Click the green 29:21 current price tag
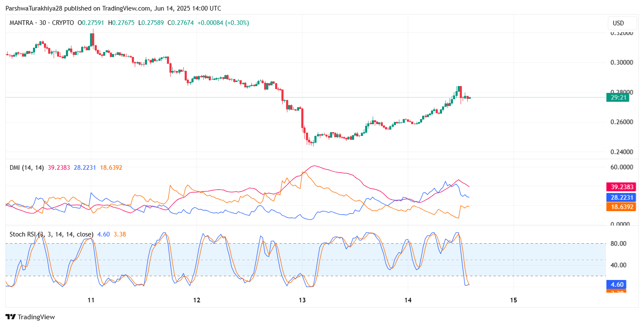The image size is (644, 326). [x=617, y=98]
